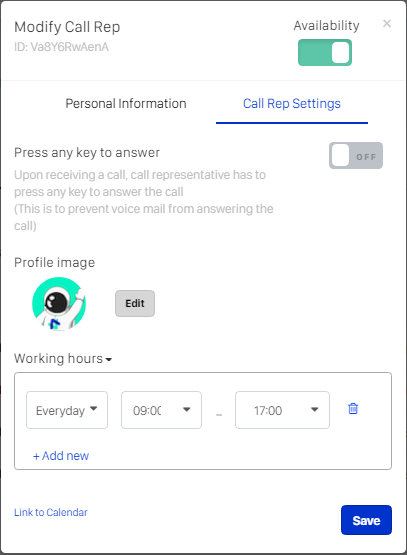The width and height of the screenshot is (407, 555).
Task: Click the caret on start time field
Action: [187, 410]
